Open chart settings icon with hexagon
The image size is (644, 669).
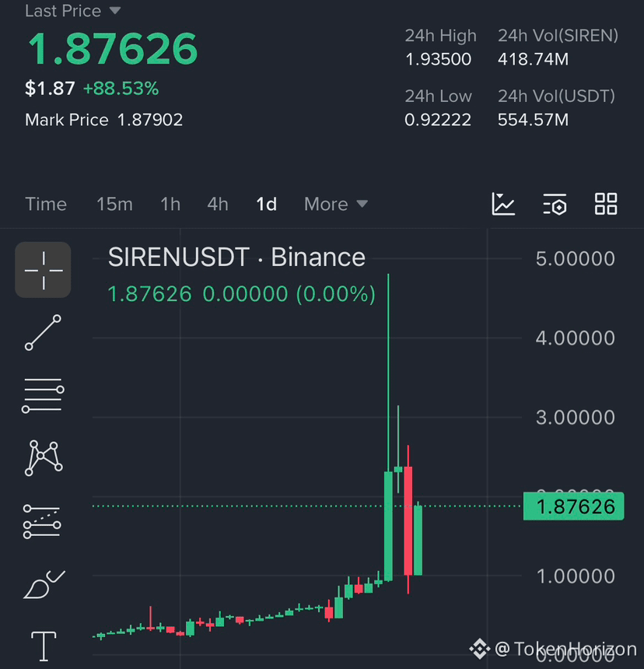[x=555, y=204]
